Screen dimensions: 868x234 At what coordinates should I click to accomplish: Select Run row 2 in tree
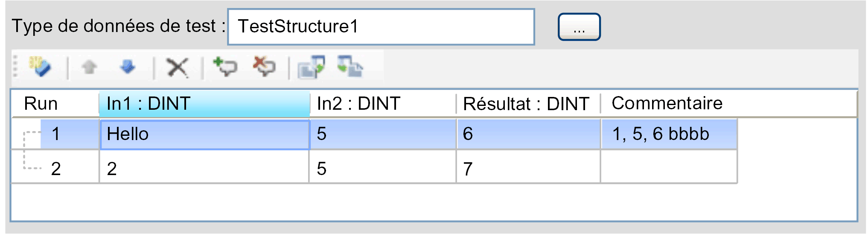pyautogui.click(x=55, y=169)
